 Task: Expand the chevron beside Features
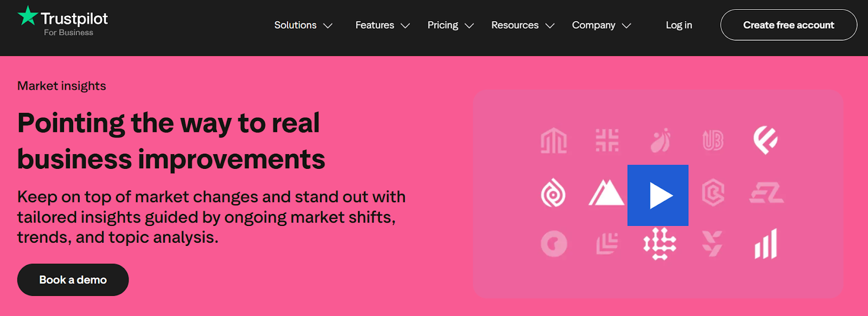point(405,26)
